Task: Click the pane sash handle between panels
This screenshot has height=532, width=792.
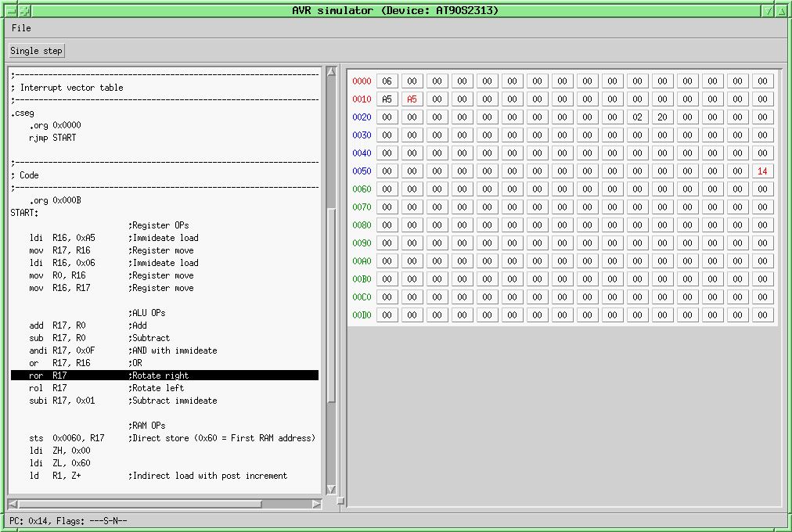Action: click(x=340, y=501)
